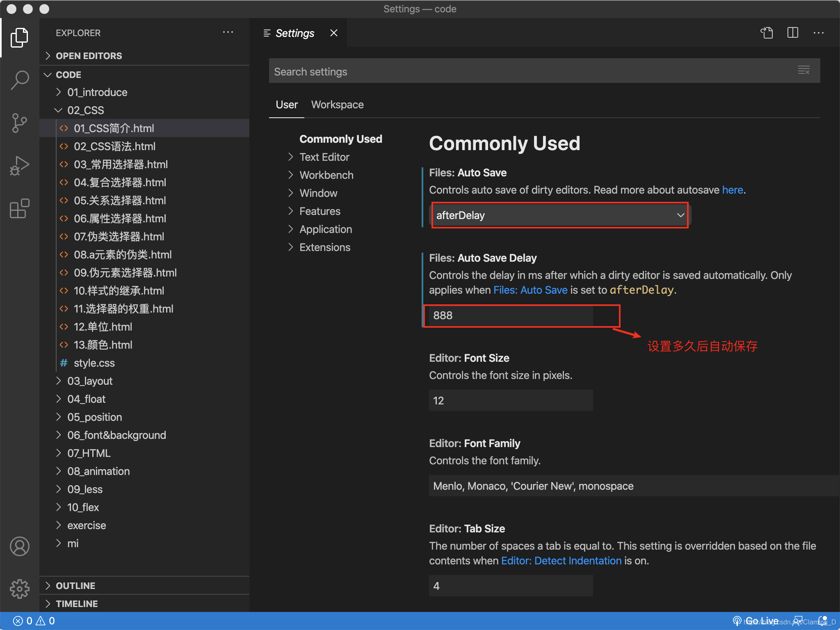This screenshot has height=630, width=840.
Task: Split the editor right
Action: (792, 33)
